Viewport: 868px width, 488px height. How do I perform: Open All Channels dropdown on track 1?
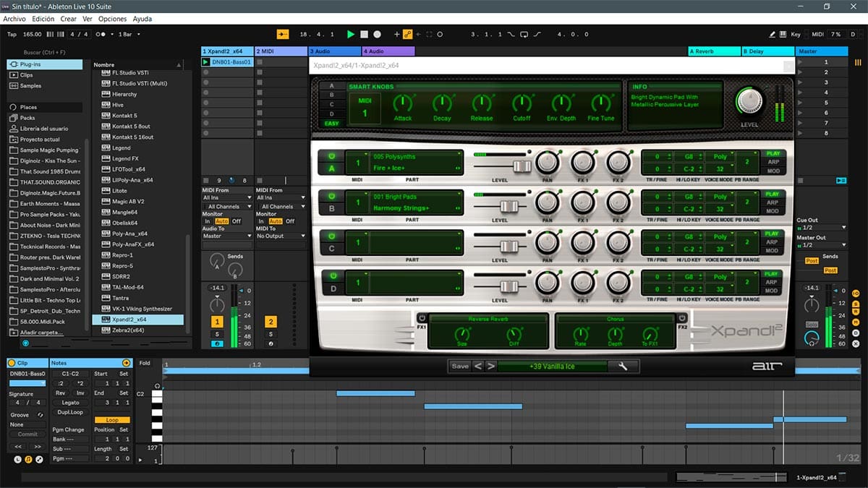tap(227, 207)
